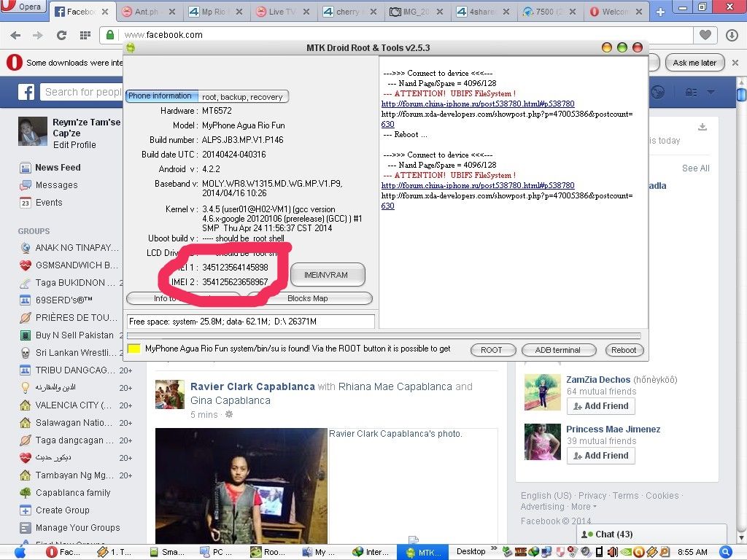Image resolution: width=747 pixels, height=560 pixels.
Task: Open Facebook privacy shortcuts lock icon
Action: (x=690, y=92)
